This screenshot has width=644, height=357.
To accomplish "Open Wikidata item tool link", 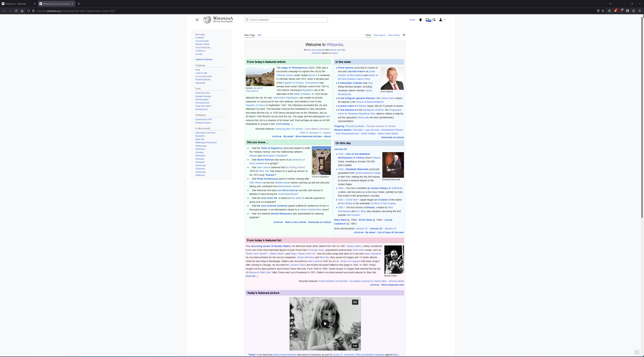I will pyautogui.click(x=201, y=109).
